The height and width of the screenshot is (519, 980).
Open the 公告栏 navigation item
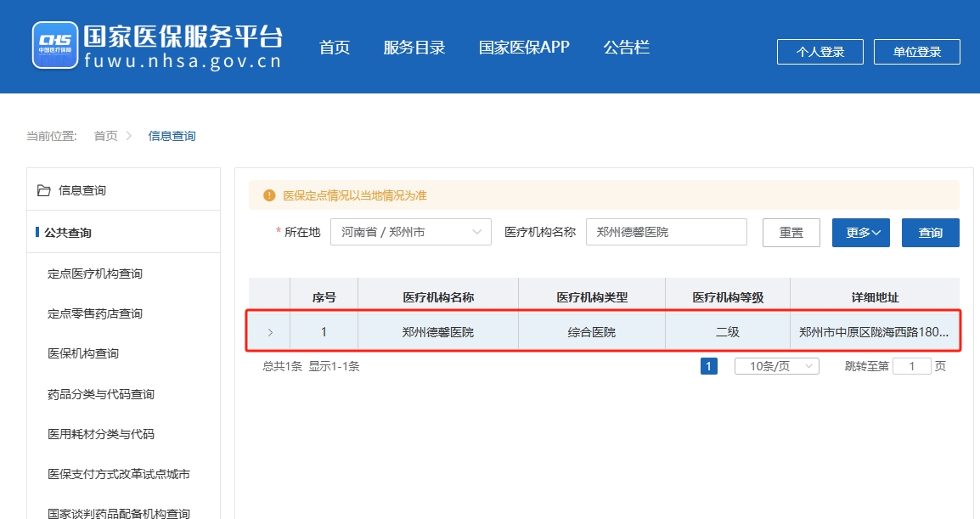tap(626, 48)
